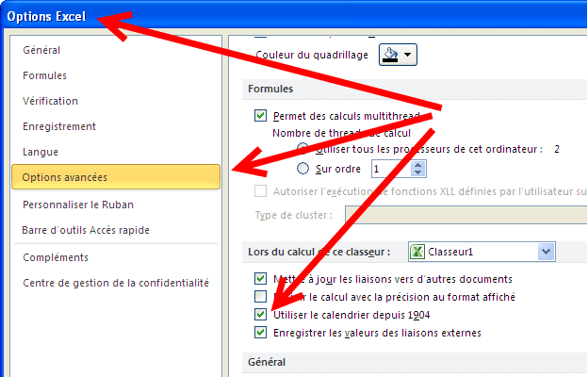The height and width of the screenshot is (377, 588).
Task: Click the Nombre de threads de calcul label
Action: 342,133
